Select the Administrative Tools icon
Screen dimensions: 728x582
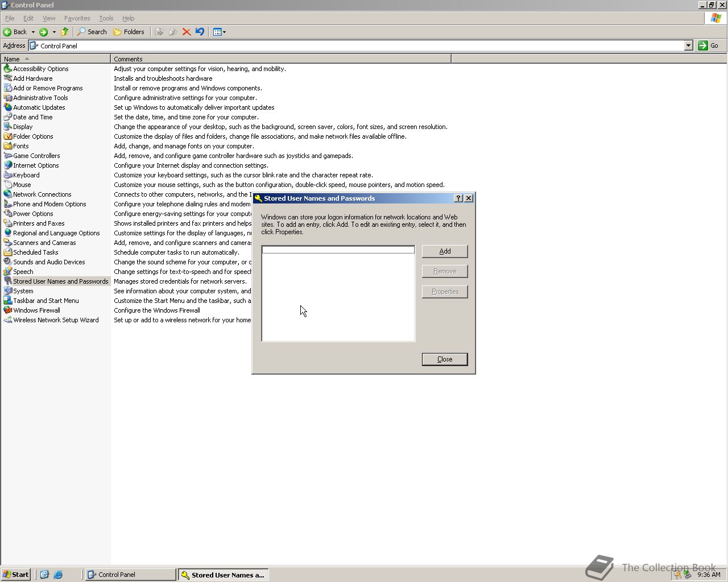pyautogui.click(x=7, y=98)
